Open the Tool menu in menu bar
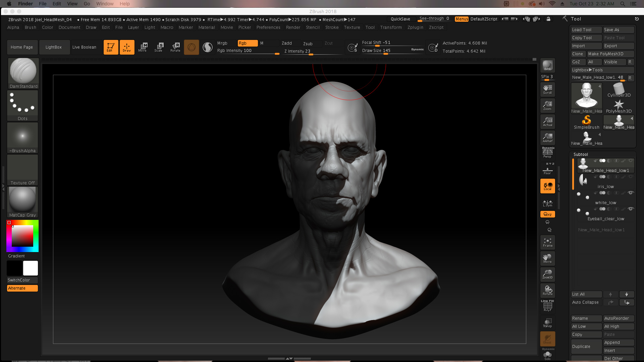Image resolution: width=644 pixels, height=362 pixels. (370, 27)
